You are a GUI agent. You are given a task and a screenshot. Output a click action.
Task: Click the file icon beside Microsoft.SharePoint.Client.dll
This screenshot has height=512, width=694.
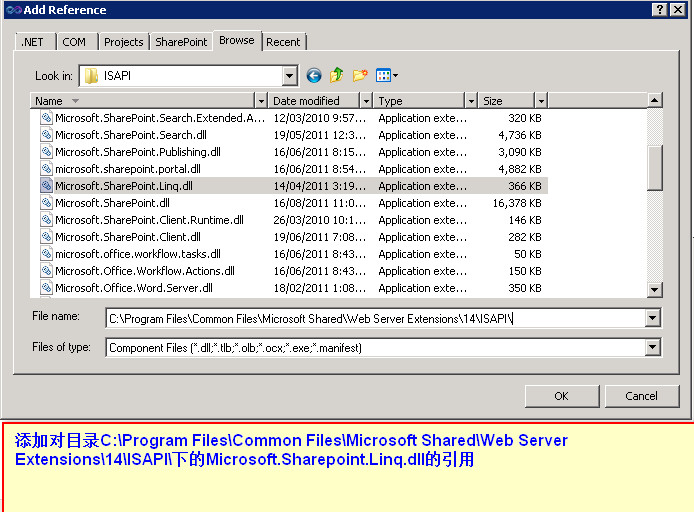pos(46,237)
